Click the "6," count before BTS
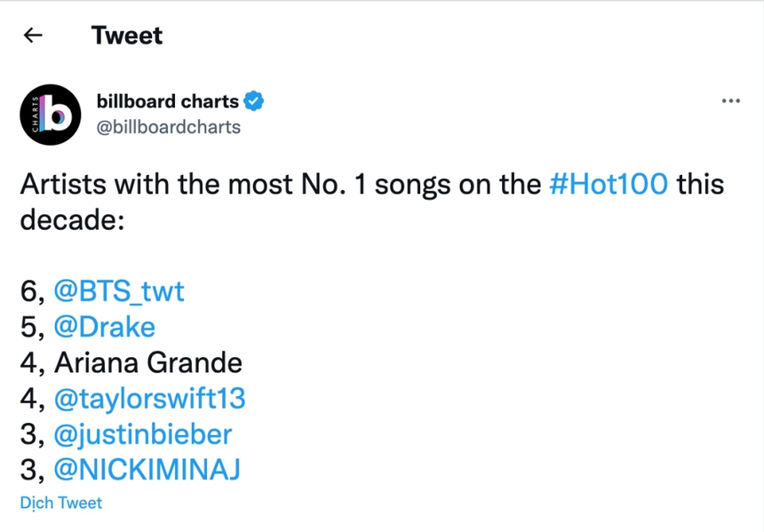 click(33, 290)
